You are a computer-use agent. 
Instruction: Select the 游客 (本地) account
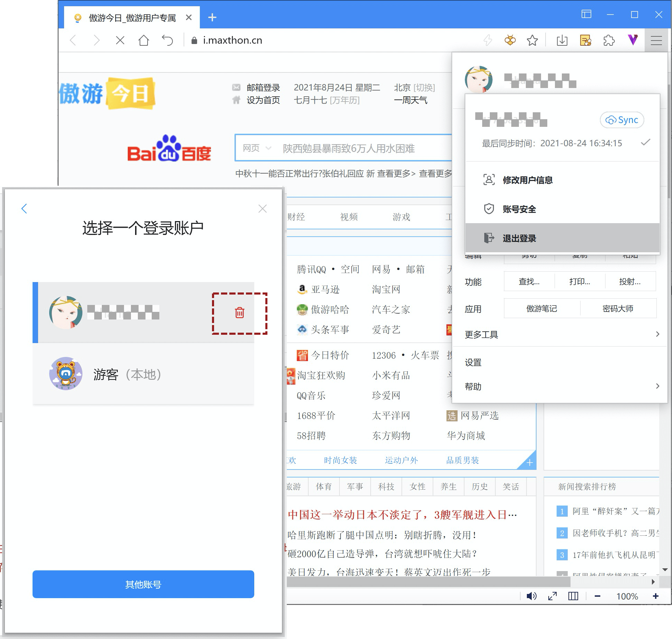pyautogui.click(x=143, y=374)
